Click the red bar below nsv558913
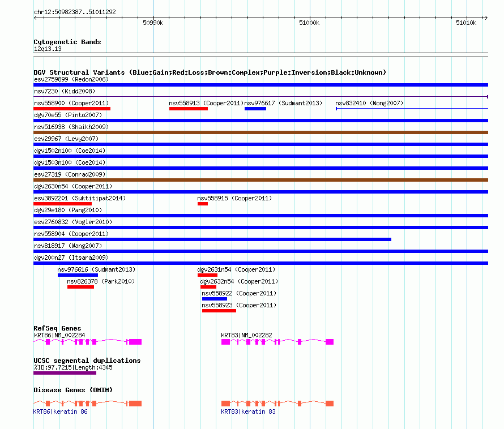Screen dimensions: 504x429 tap(189, 109)
